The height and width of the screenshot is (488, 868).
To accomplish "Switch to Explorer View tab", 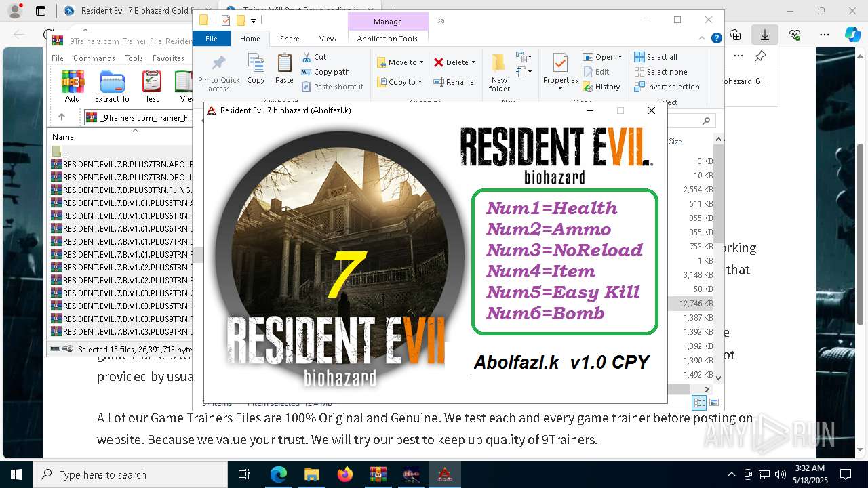I will (328, 39).
